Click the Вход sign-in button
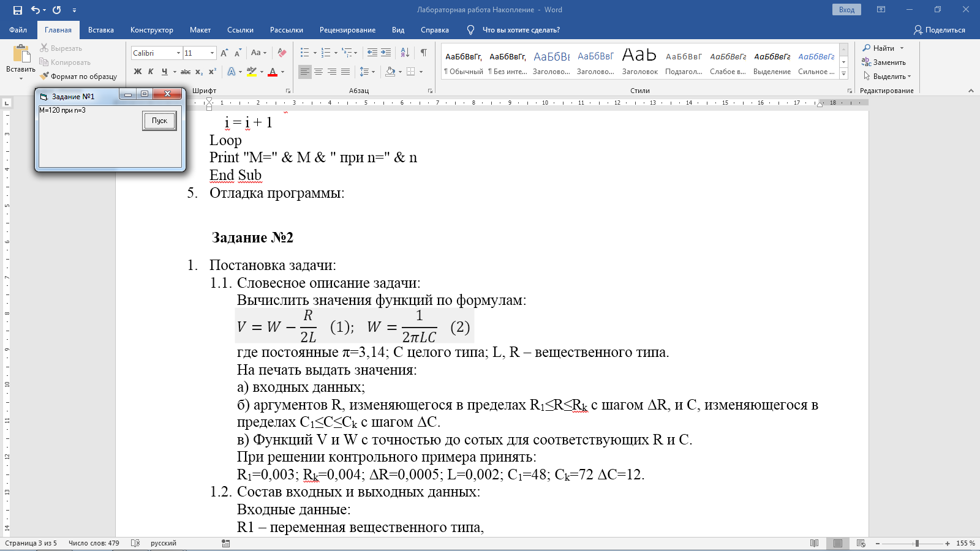This screenshot has height=551, width=980. (x=846, y=10)
